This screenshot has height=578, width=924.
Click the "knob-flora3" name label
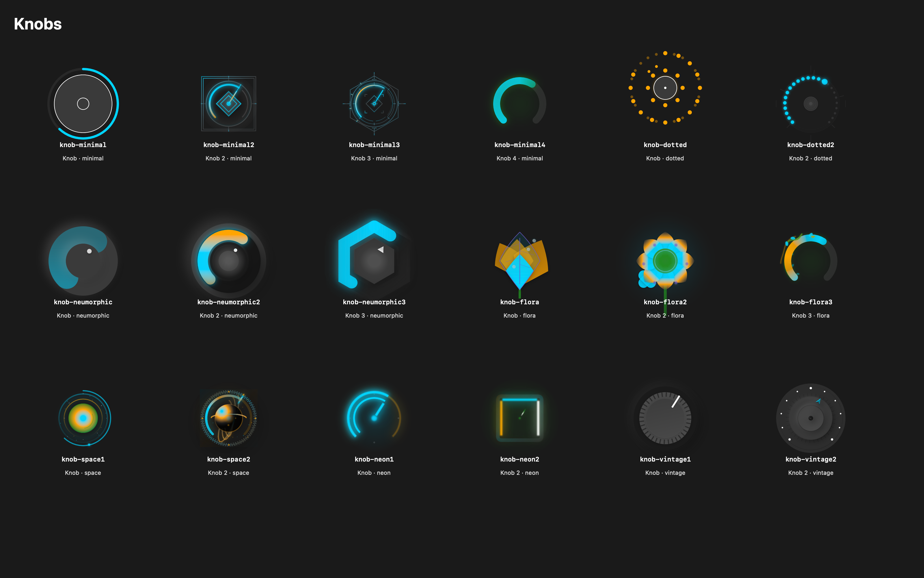tap(811, 302)
